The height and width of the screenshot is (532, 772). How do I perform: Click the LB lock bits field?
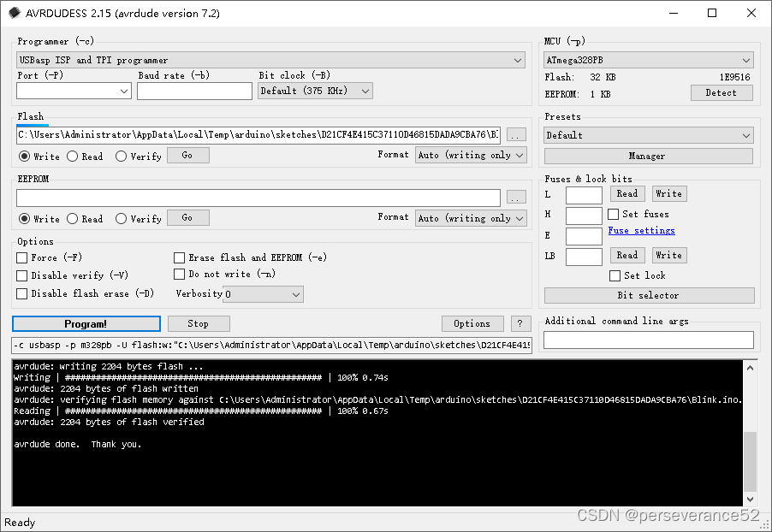[x=584, y=257]
